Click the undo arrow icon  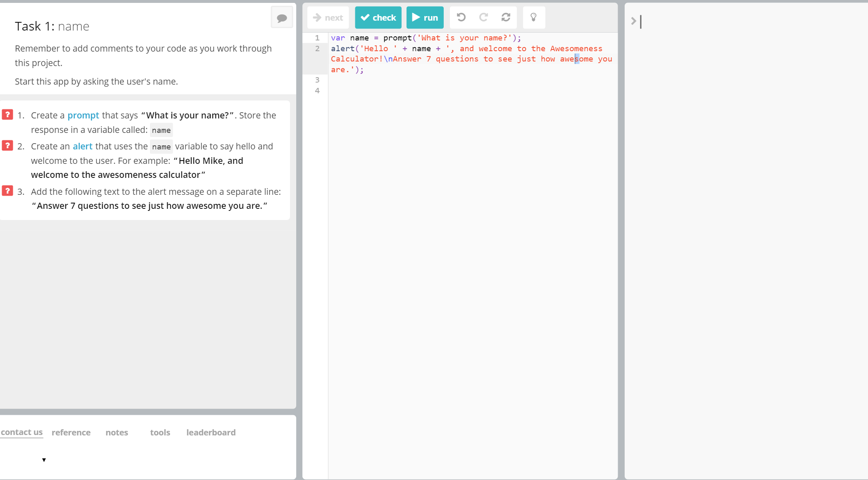click(x=461, y=17)
